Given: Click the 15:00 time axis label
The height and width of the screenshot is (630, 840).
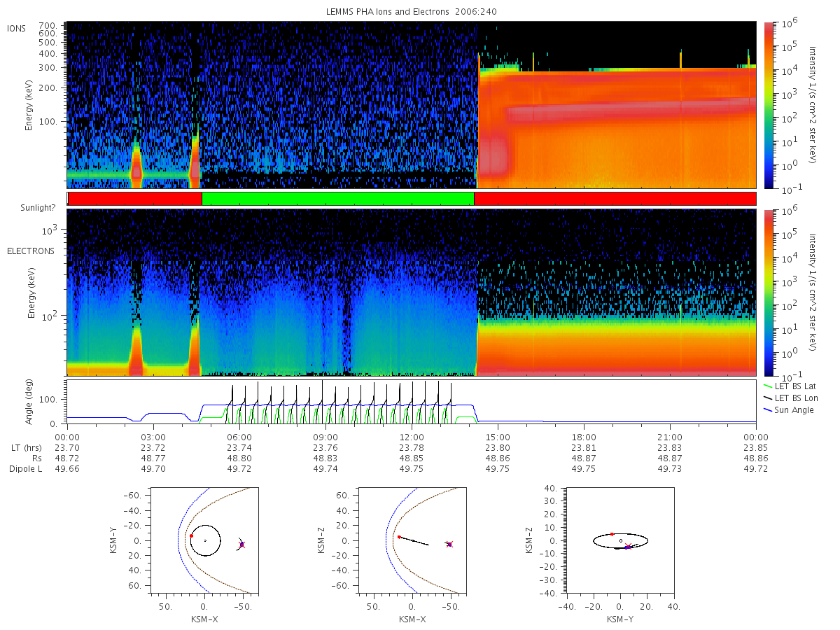Looking at the screenshot, I should click(x=498, y=436).
